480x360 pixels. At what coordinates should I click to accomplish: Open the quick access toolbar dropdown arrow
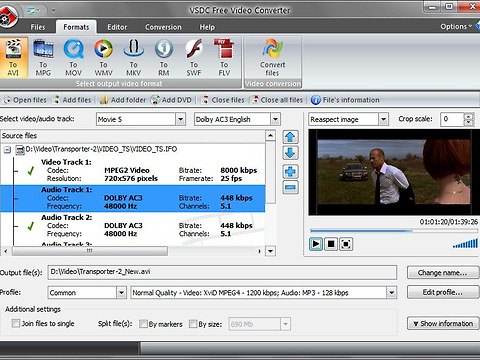pos(53,11)
